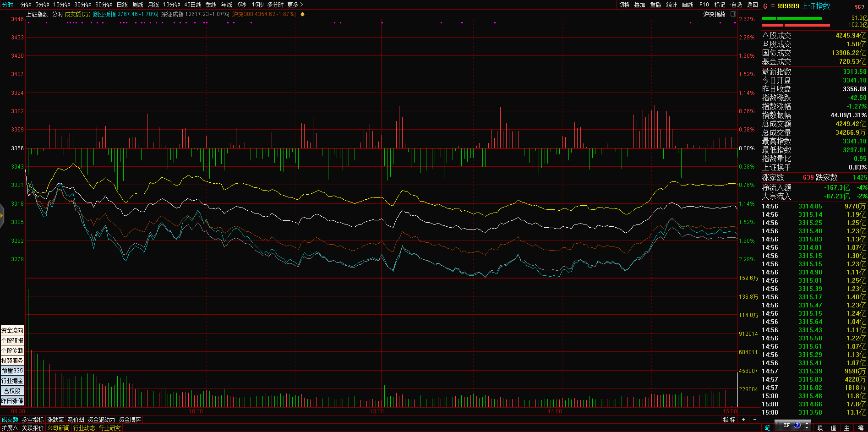Image resolution: width=868 pixels, height=432 pixels.
Task: Toggle the 自选 watchlist button
Action: [736, 5]
